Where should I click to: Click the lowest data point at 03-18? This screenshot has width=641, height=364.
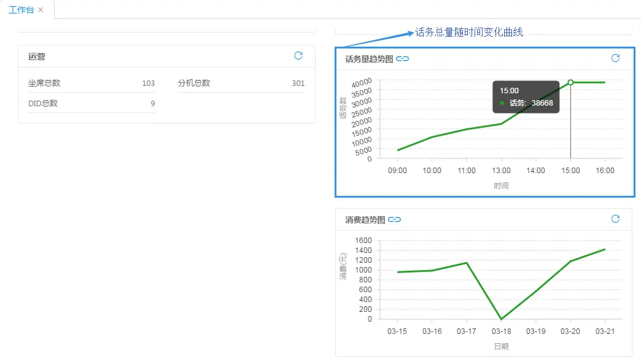(x=502, y=319)
